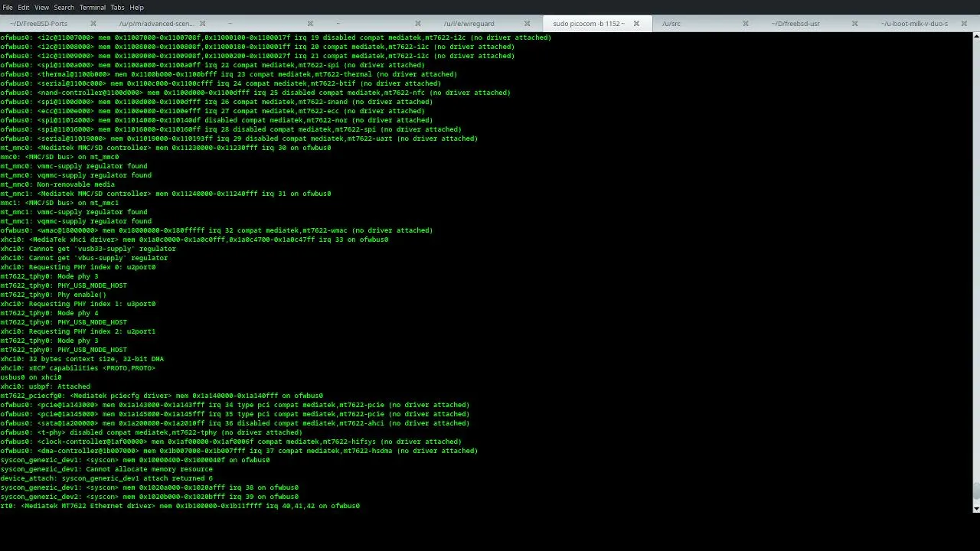Click the 'usbus0 on xhci0' line

31,377
